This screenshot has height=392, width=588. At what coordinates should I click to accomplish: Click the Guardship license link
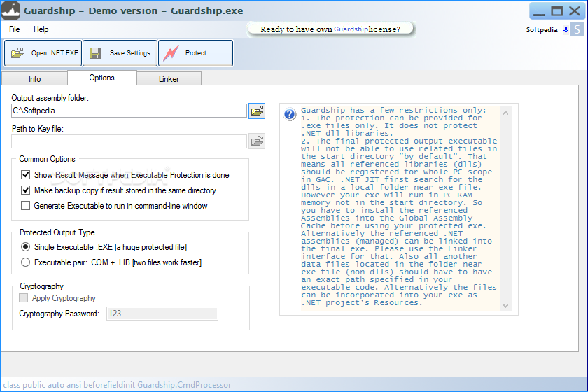(x=351, y=29)
